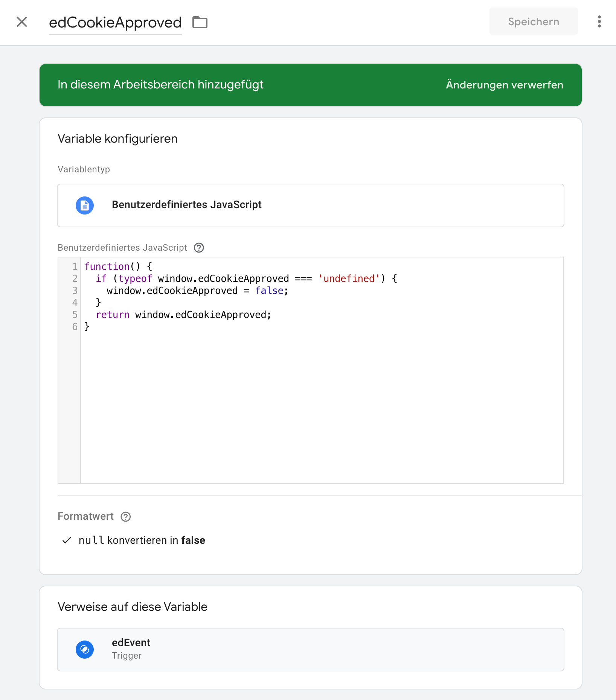Close the variable editor with X icon

(22, 22)
